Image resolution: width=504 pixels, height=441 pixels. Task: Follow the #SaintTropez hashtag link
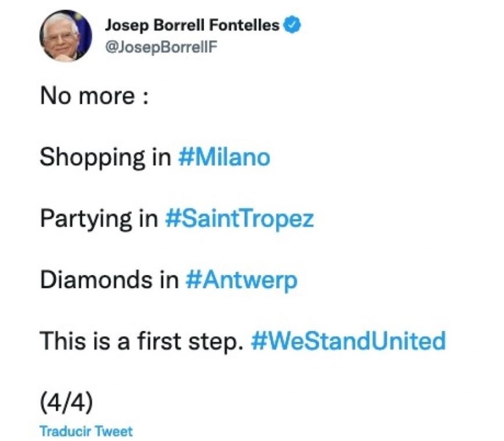(x=239, y=219)
